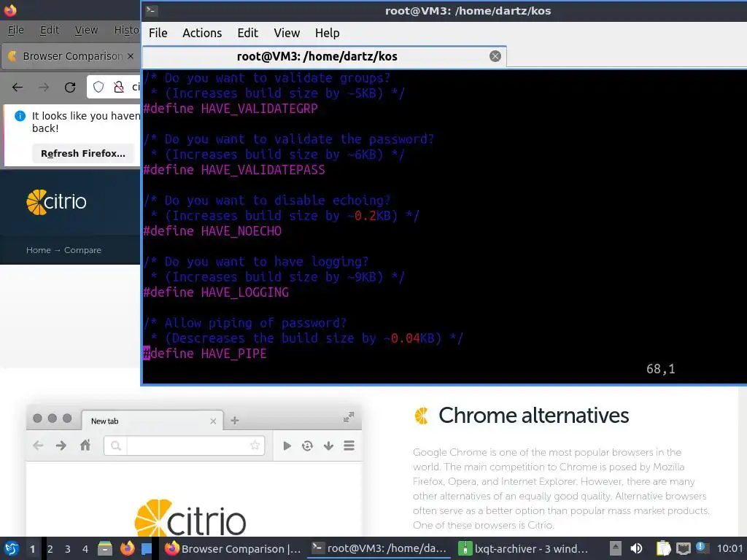
Task: Open the terminal Help menu
Action: (x=328, y=33)
